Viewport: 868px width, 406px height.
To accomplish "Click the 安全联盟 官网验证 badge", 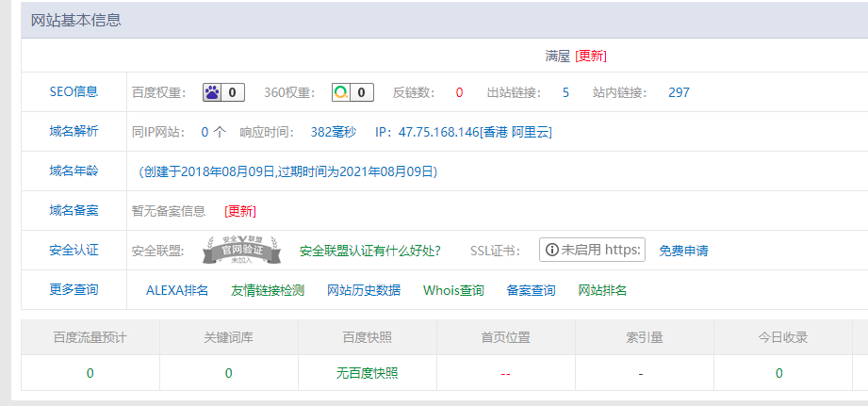I will pos(241,250).
